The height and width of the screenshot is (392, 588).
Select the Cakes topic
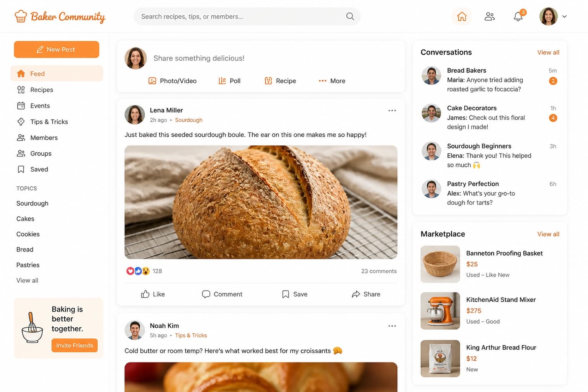25,219
